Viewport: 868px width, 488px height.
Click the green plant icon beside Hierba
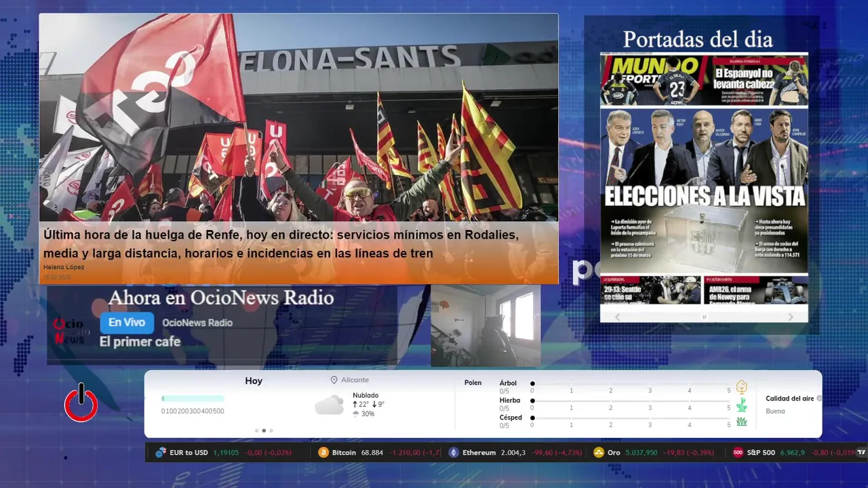742,405
